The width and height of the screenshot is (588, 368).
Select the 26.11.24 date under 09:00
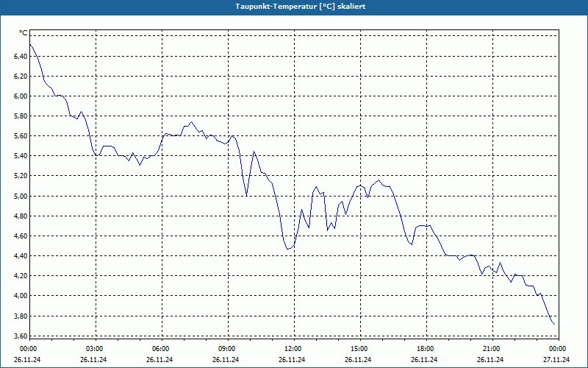226,360
